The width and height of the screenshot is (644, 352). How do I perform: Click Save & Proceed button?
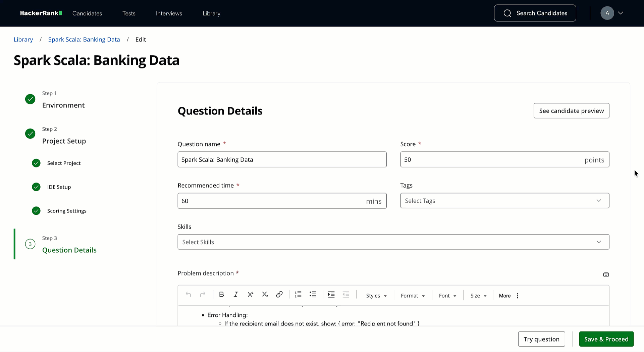point(606,339)
